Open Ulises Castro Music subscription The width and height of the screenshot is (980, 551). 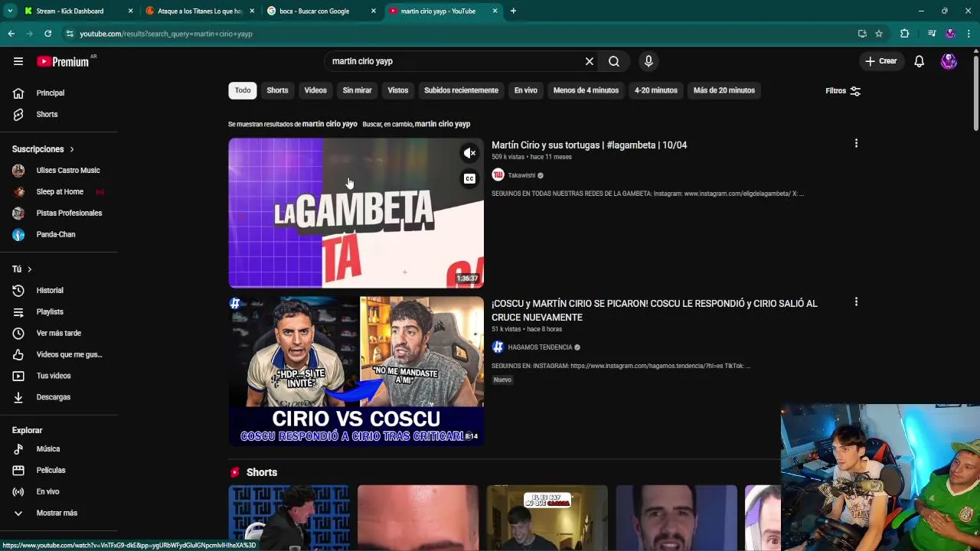pyautogui.click(x=59, y=170)
